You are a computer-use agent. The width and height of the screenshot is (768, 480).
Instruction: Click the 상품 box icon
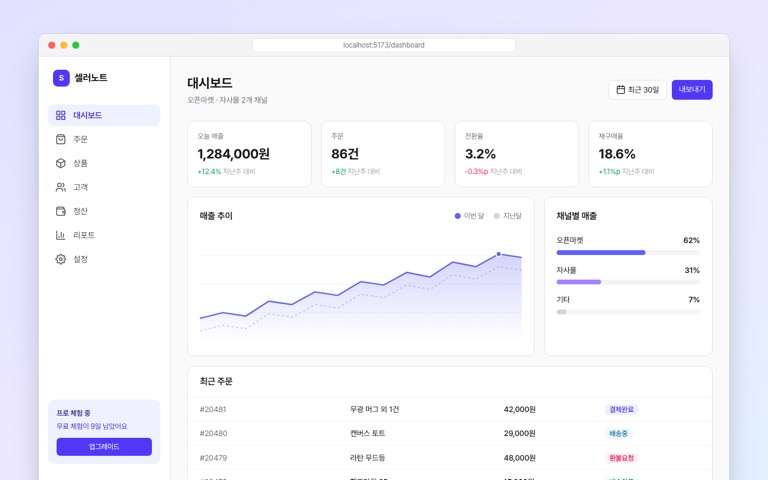[61, 163]
